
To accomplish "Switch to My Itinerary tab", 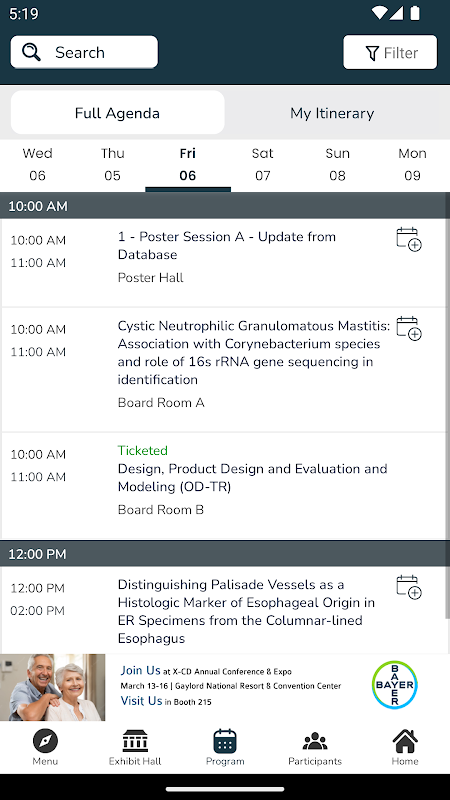I will pos(332,113).
